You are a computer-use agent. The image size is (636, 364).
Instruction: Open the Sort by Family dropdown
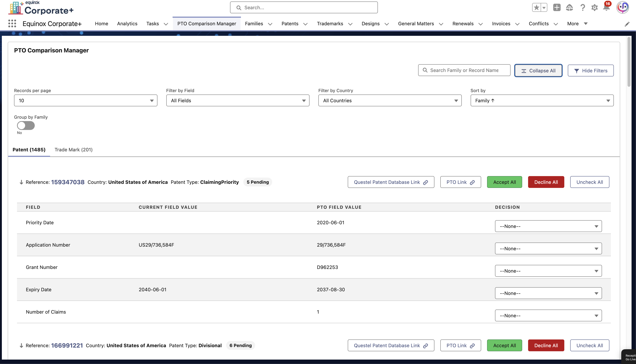click(x=542, y=100)
